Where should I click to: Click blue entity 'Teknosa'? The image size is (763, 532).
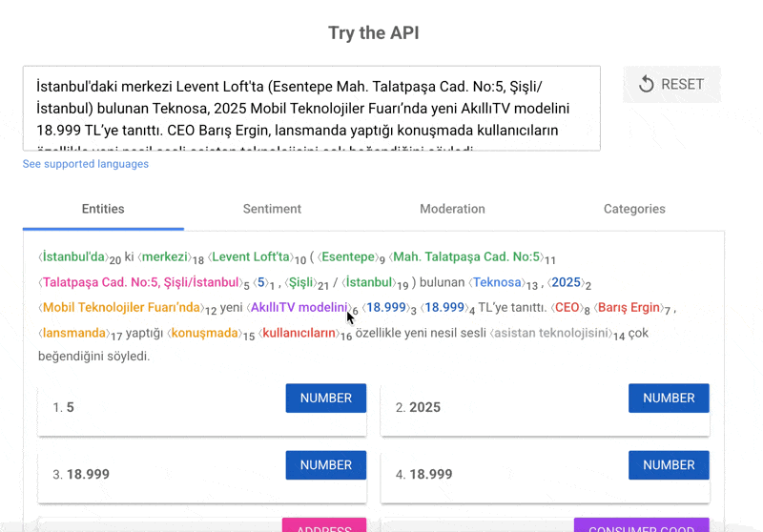tap(497, 282)
